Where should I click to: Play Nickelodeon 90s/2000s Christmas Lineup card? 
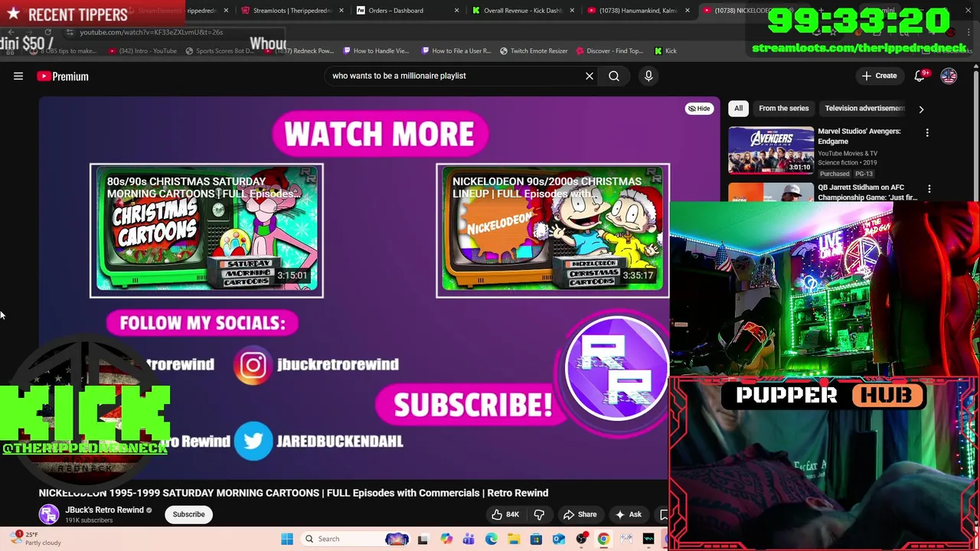click(x=553, y=230)
